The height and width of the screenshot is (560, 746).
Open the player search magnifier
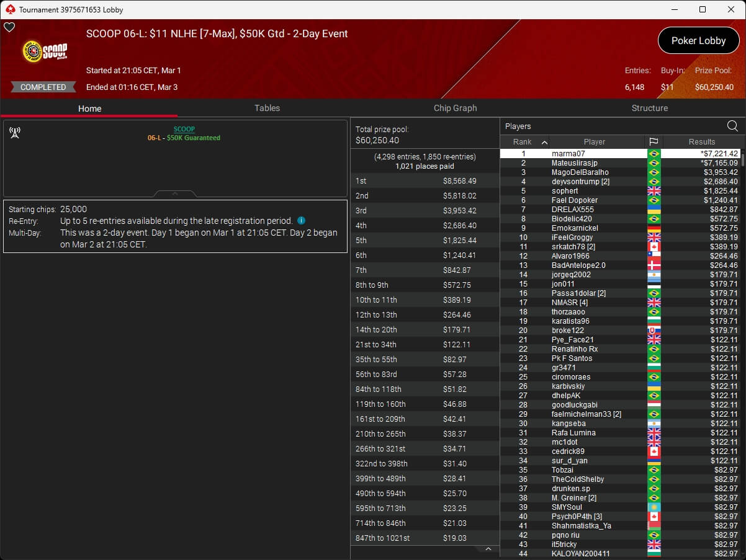(732, 126)
